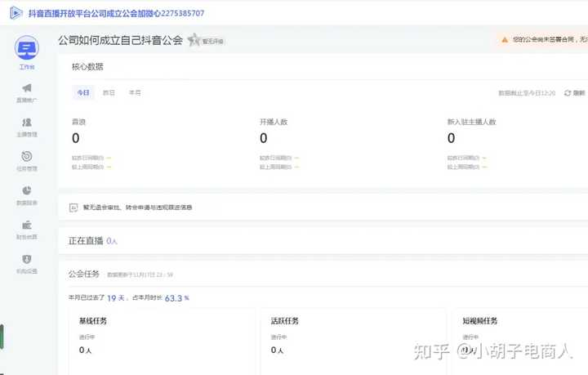Open the pie chart data reports icon
Image resolution: width=588 pixels, height=375 pixels.
point(27,190)
